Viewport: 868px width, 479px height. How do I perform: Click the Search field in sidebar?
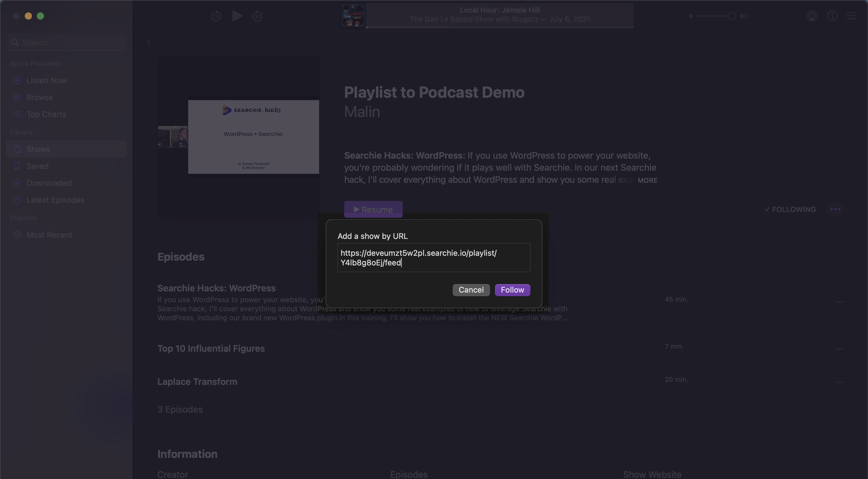66,43
